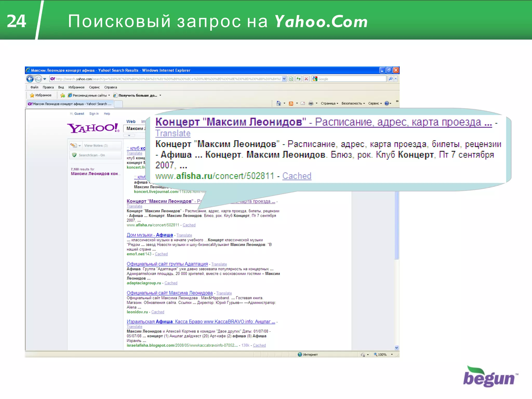Click the View Notes (3) button
The width and height of the screenshot is (532, 399).
96,145
